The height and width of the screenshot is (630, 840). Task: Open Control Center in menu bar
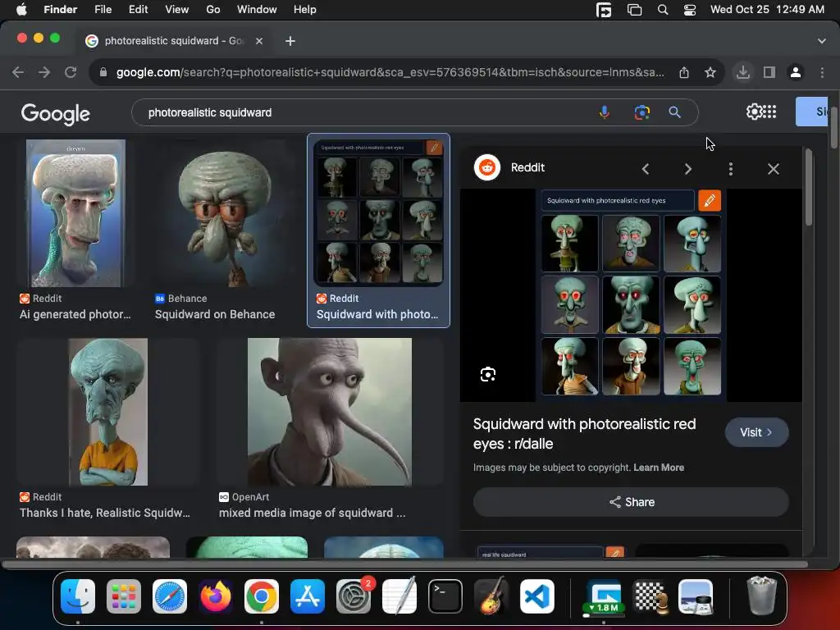[689, 10]
